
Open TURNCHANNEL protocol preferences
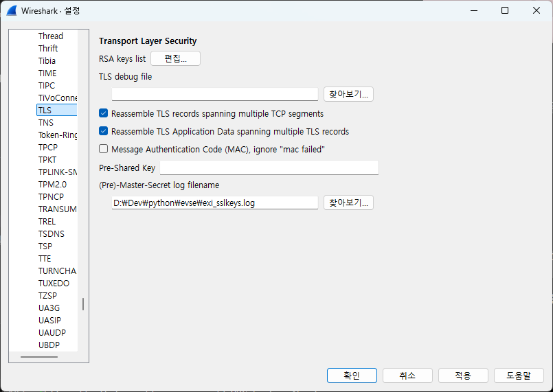tap(57, 270)
